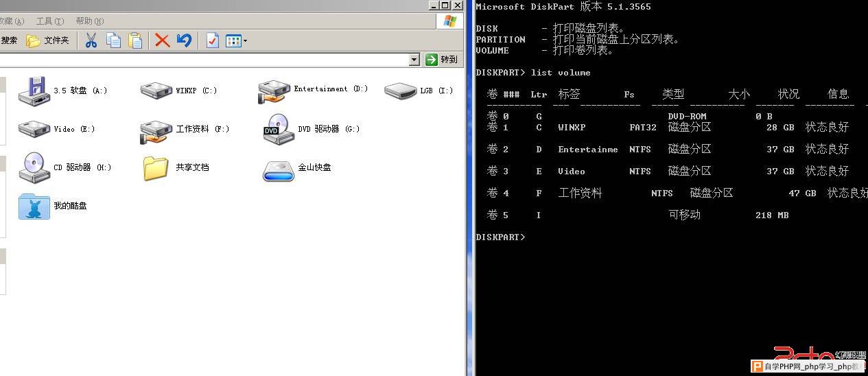
Task: Click the Windows flag logo in Explorer
Action: coord(450,21)
